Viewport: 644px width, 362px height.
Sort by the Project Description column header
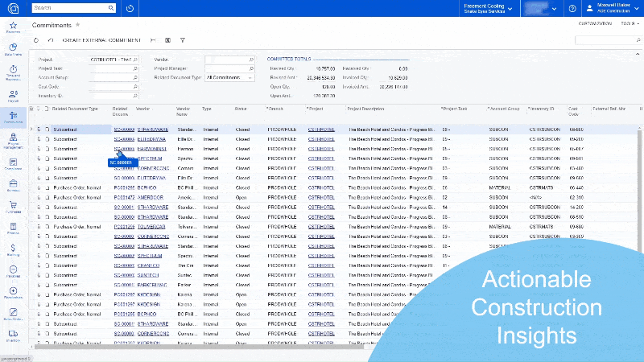[365, 109]
